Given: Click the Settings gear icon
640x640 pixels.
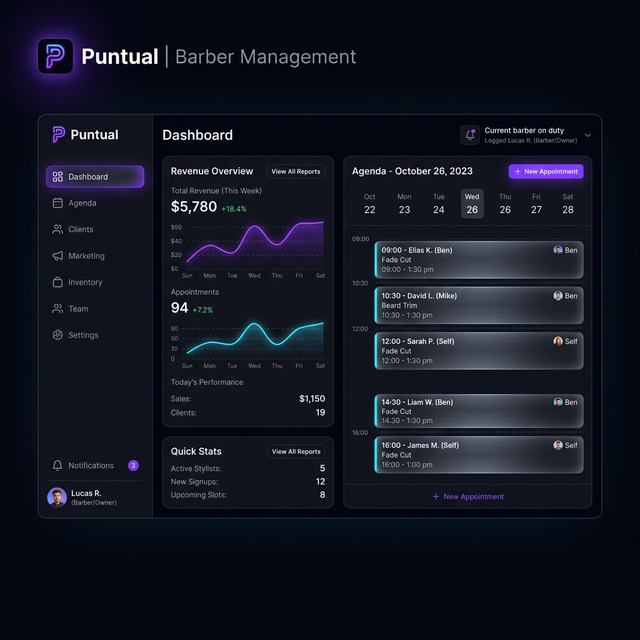Looking at the screenshot, I should point(58,335).
